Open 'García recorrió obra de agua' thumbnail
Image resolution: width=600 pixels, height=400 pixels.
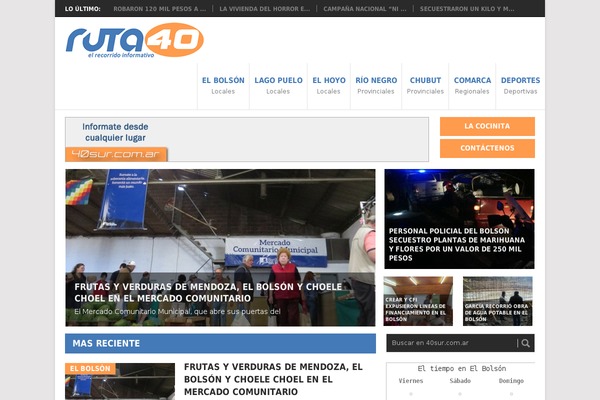[497, 301]
